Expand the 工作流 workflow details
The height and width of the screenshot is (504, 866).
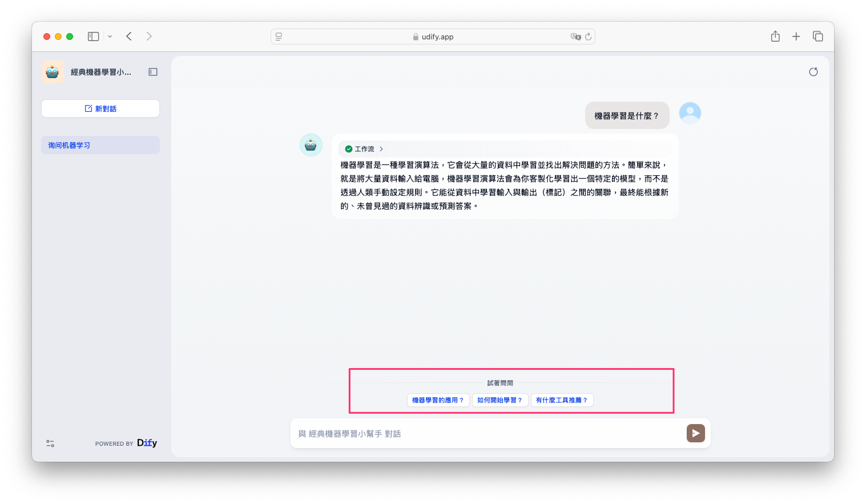pyautogui.click(x=364, y=149)
